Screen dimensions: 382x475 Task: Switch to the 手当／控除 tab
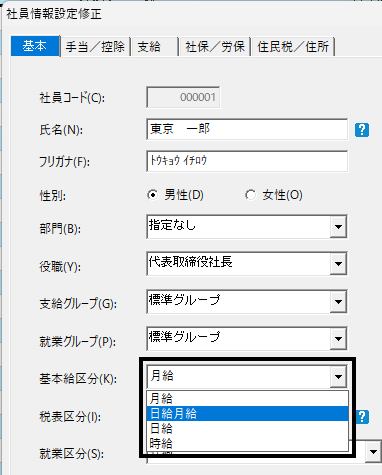(x=95, y=47)
